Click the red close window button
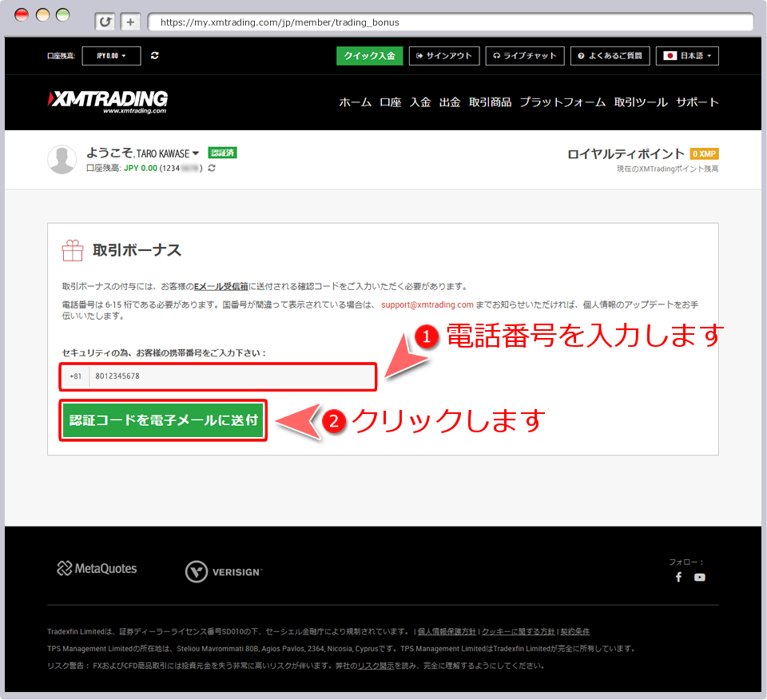 [21, 15]
